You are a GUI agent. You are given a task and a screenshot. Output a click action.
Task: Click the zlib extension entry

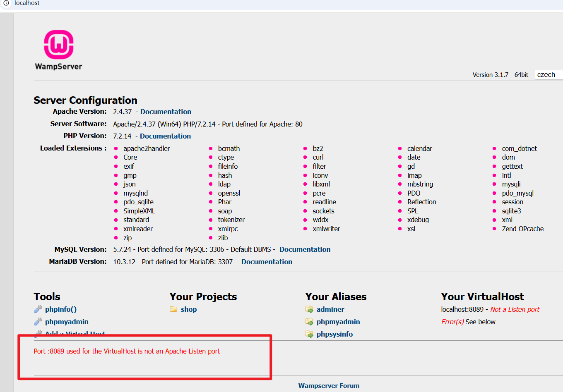pos(223,238)
